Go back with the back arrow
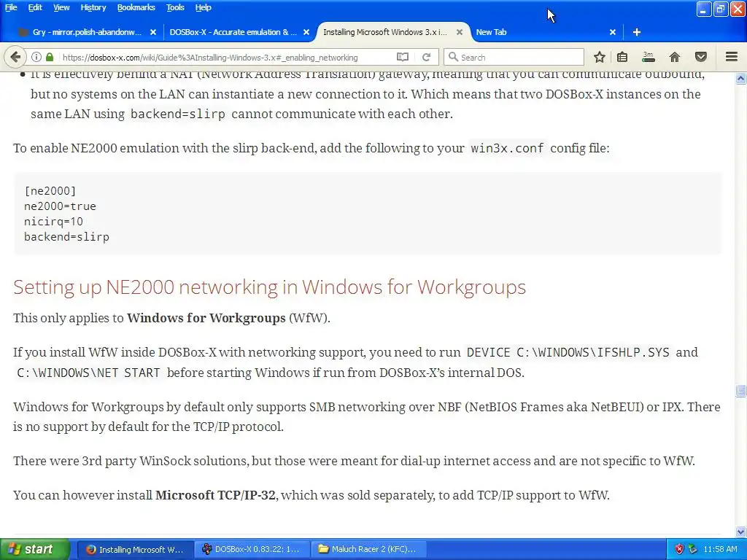747x560 pixels. tap(15, 57)
